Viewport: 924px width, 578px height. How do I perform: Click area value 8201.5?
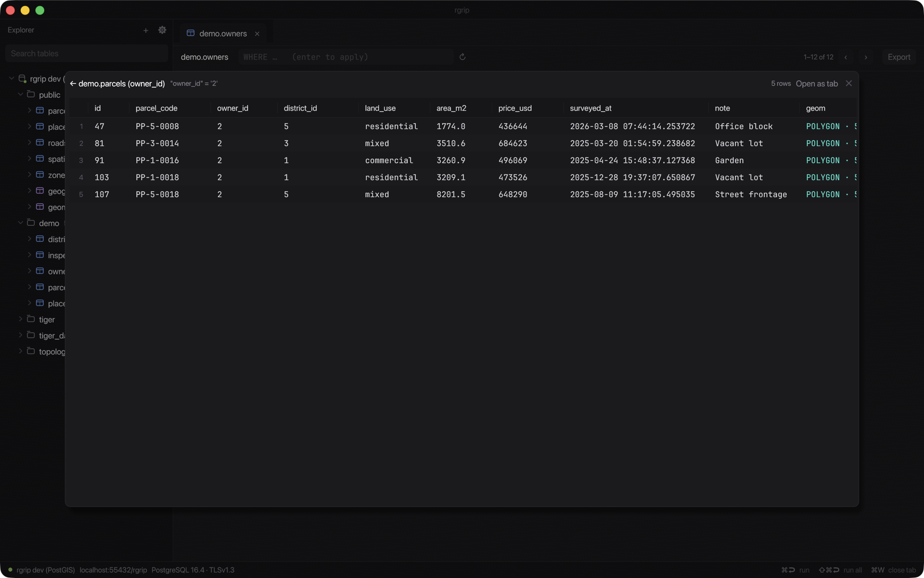(451, 195)
